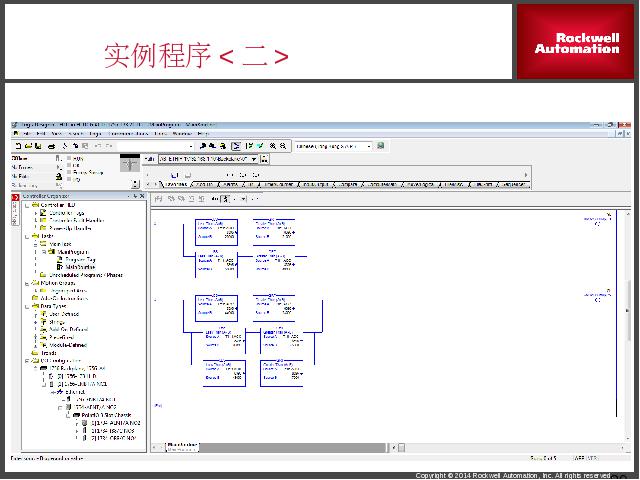The width and height of the screenshot is (640, 480).
Task: Select the Timer/Counter instruction tab
Action: (x=279, y=185)
